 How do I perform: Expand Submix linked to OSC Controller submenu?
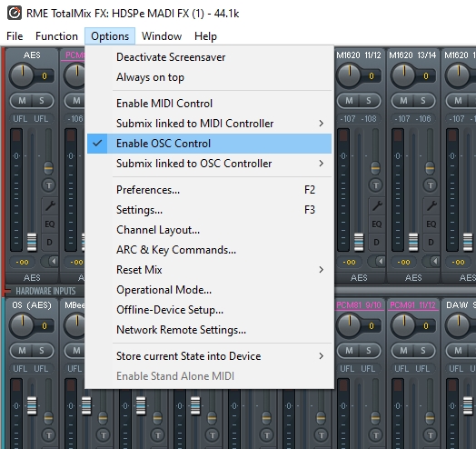pyautogui.click(x=209, y=164)
